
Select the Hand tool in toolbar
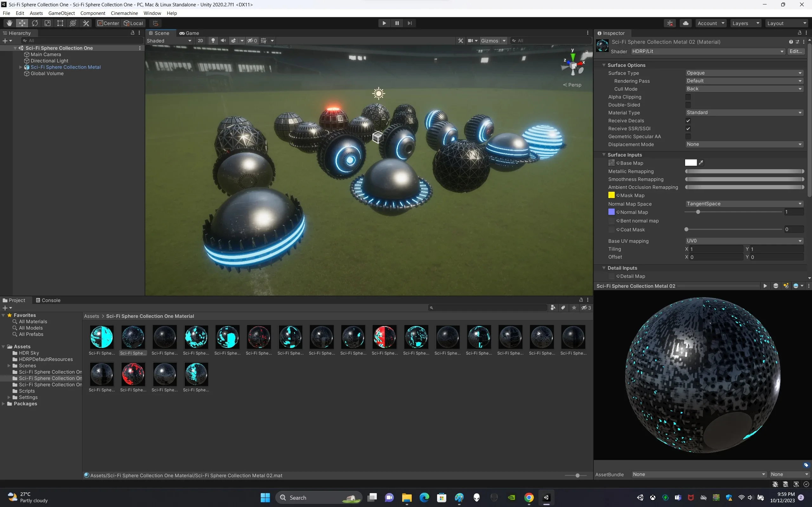(10, 23)
